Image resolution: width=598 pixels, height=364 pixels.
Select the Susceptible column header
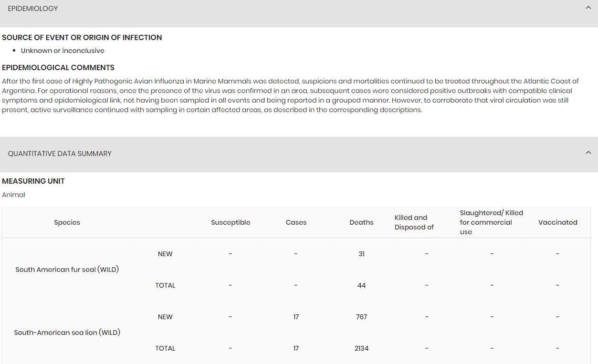(x=231, y=222)
